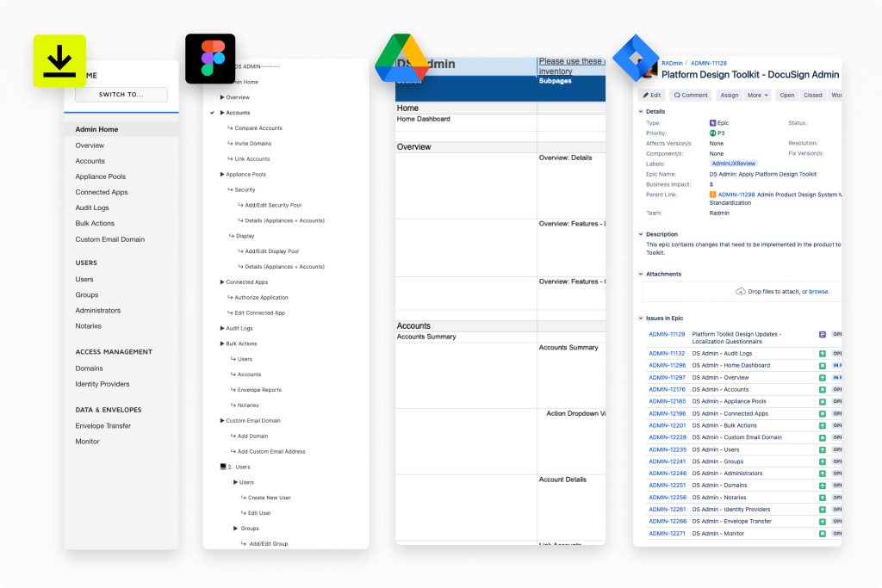This screenshot has width=882, height=588.
Task: Expand Custom Email Domain in Figma list
Action: point(222,420)
